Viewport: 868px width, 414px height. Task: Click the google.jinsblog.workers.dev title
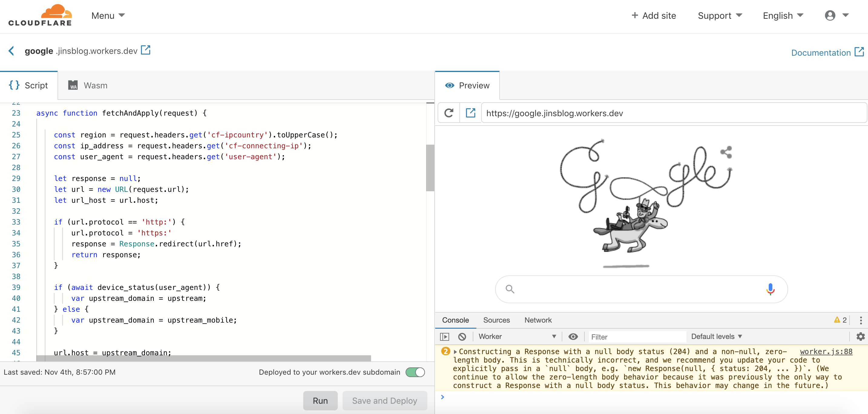pyautogui.click(x=81, y=51)
